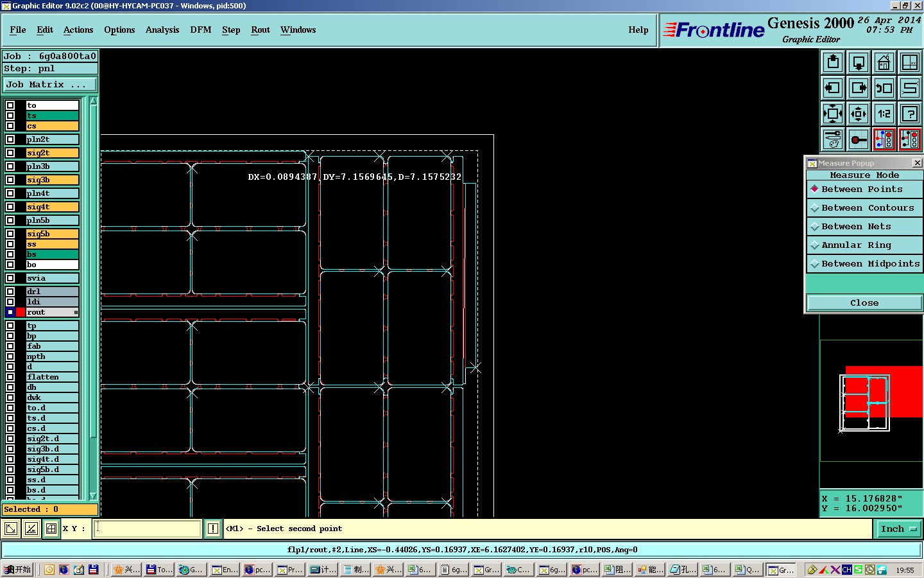Open the Windows menu
Screen dimensions: 924x578
pyautogui.click(x=298, y=30)
